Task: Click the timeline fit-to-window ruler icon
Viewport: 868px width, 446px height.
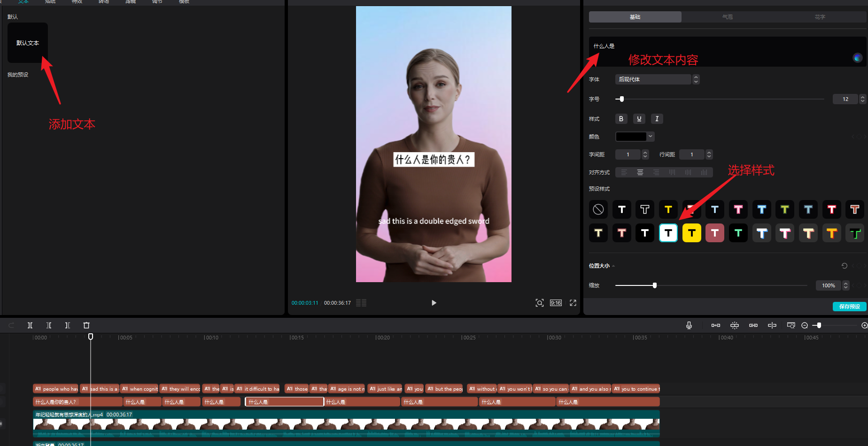Action: click(x=791, y=325)
